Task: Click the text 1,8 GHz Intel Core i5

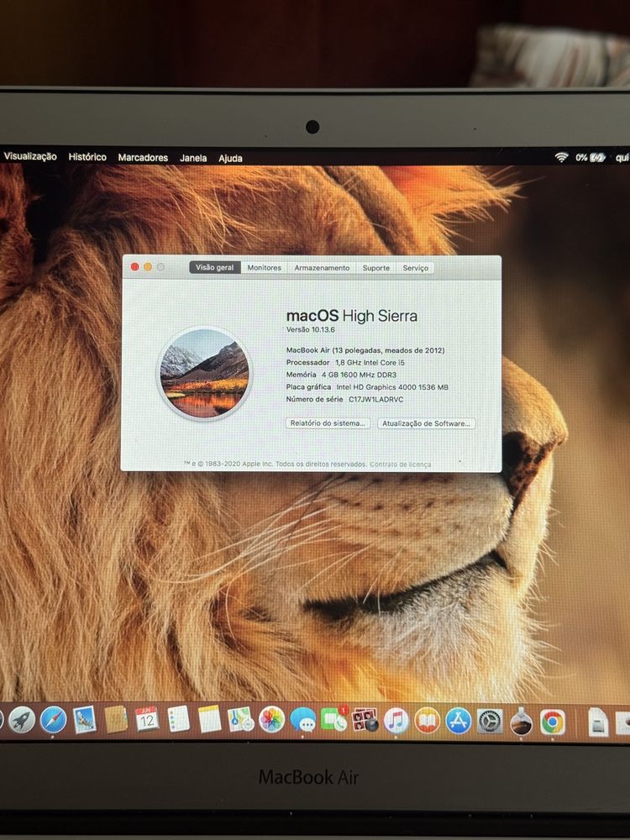Action: [x=370, y=363]
